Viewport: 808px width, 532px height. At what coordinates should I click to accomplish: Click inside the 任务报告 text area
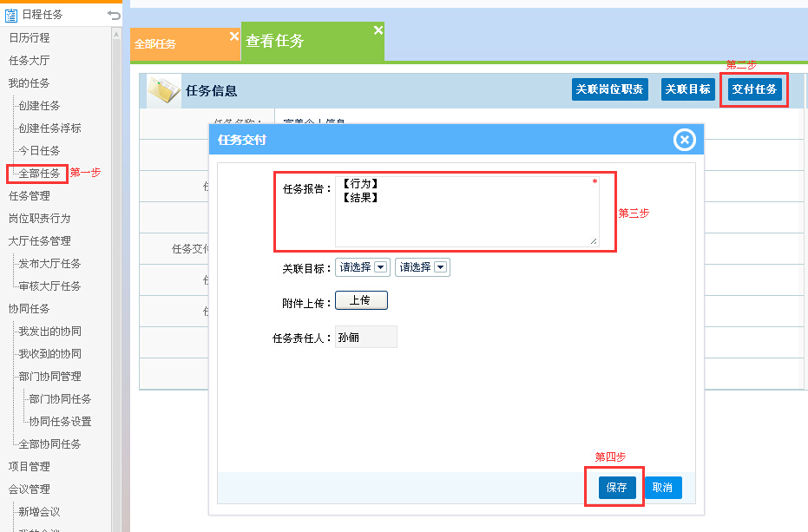[465, 213]
